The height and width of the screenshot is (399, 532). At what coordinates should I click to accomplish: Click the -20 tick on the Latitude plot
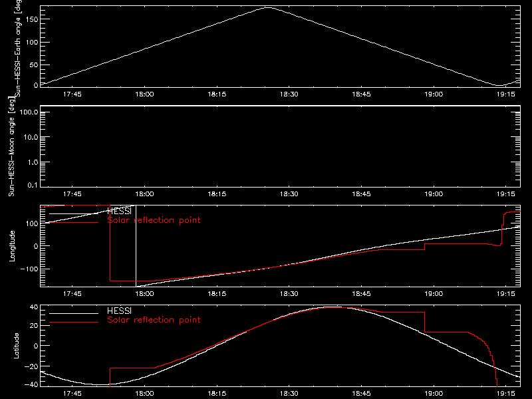click(x=31, y=366)
